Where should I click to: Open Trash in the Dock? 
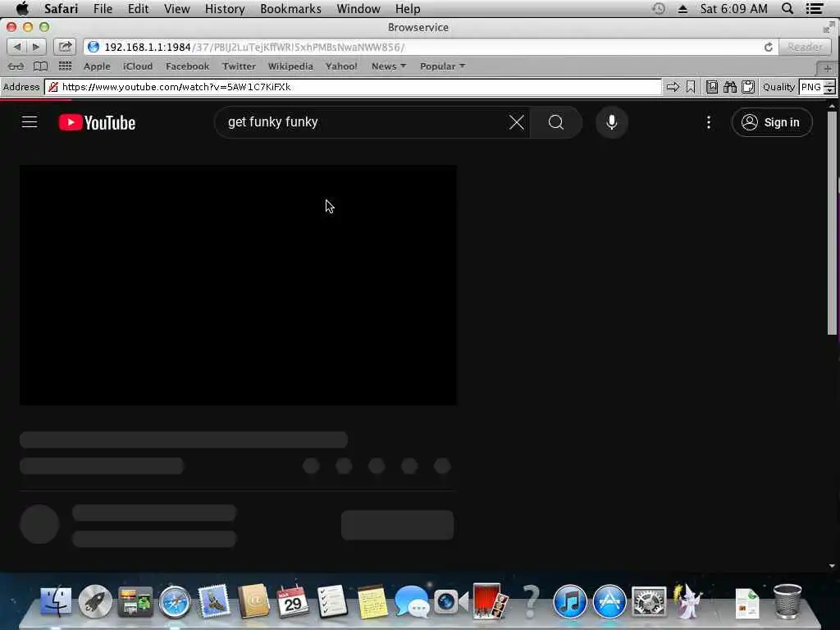click(x=787, y=601)
